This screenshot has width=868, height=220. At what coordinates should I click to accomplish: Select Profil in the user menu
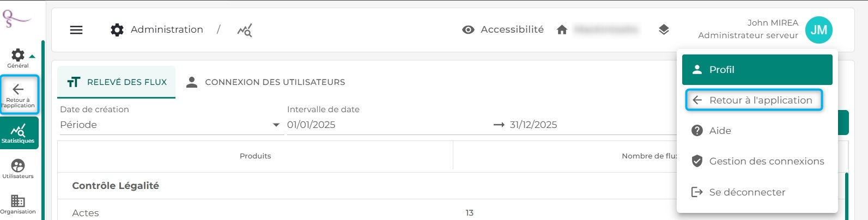click(x=757, y=70)
